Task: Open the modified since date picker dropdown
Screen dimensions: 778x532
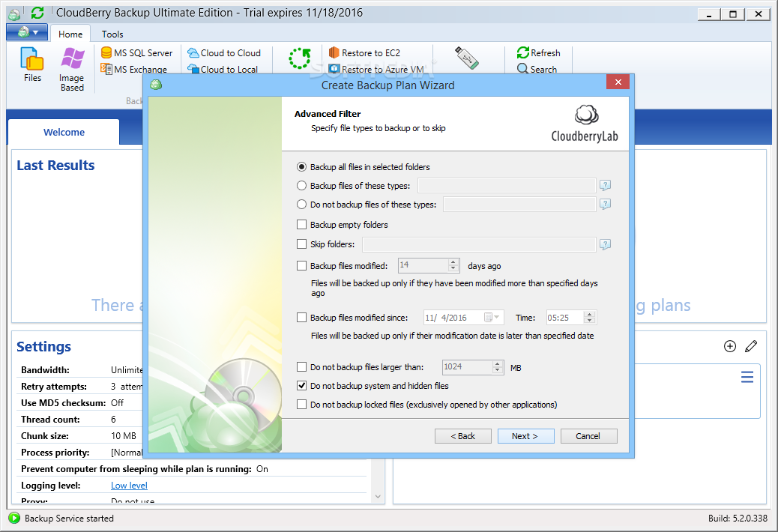Action: coord(492,317)
